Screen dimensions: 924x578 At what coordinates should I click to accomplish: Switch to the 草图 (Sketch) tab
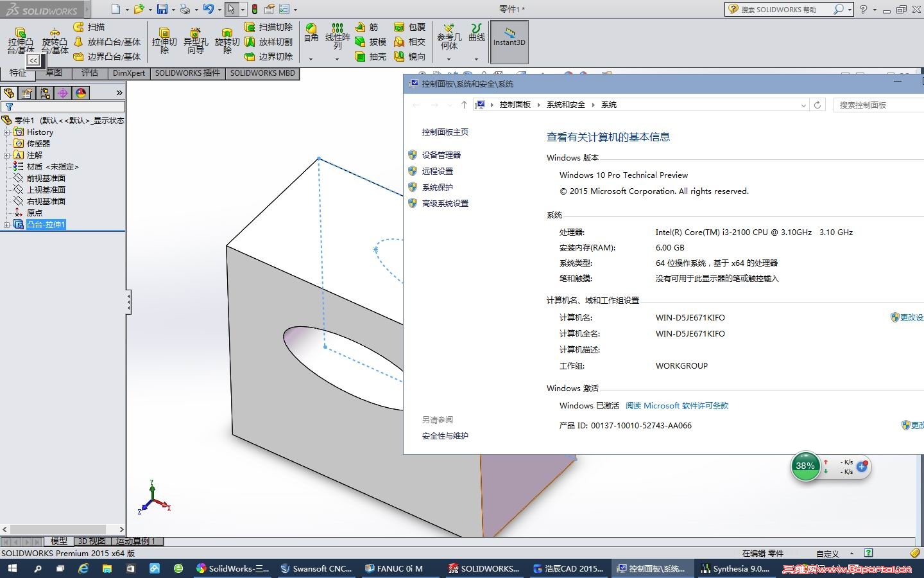tap(54, 73)
